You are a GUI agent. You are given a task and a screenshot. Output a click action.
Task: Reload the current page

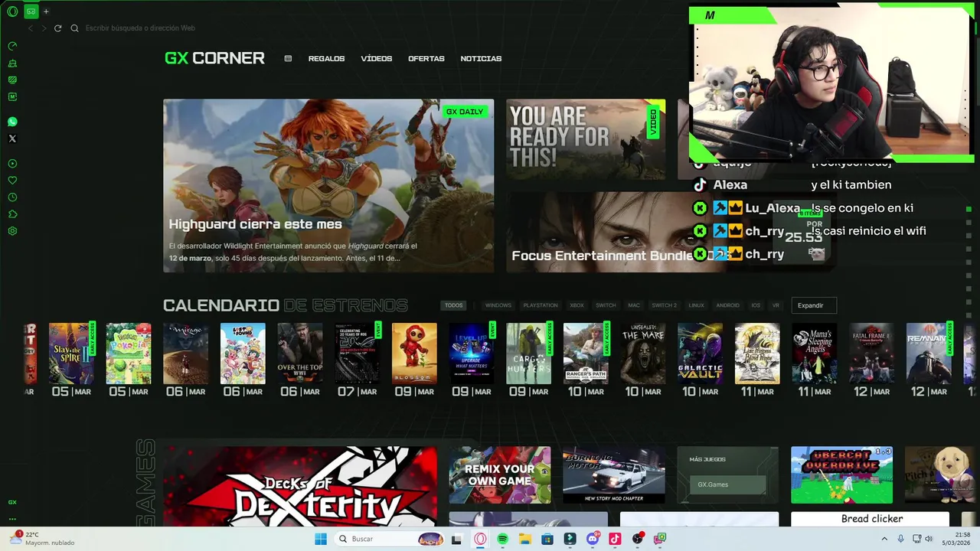[x=57, y=28]
